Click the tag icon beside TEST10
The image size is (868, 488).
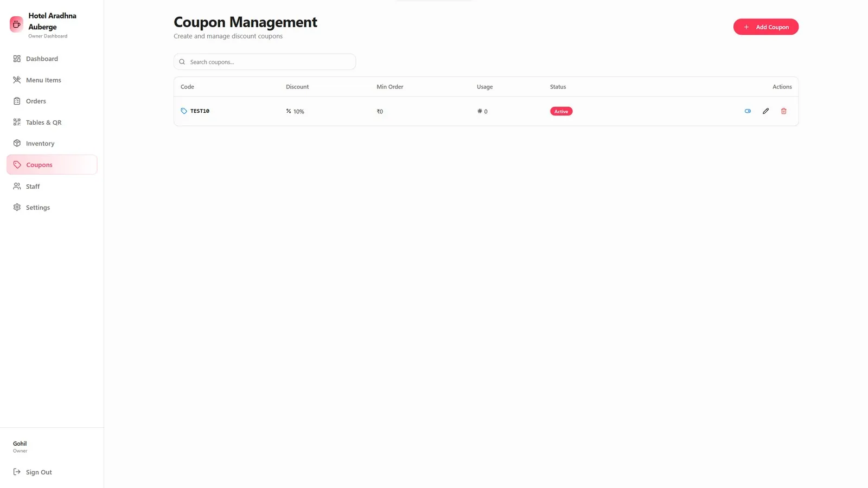(184, 111)
